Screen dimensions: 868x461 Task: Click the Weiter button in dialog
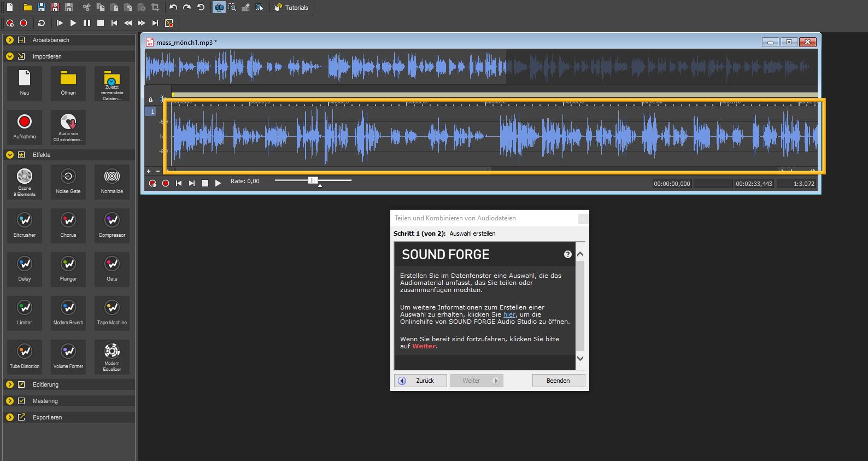(477, 381)
